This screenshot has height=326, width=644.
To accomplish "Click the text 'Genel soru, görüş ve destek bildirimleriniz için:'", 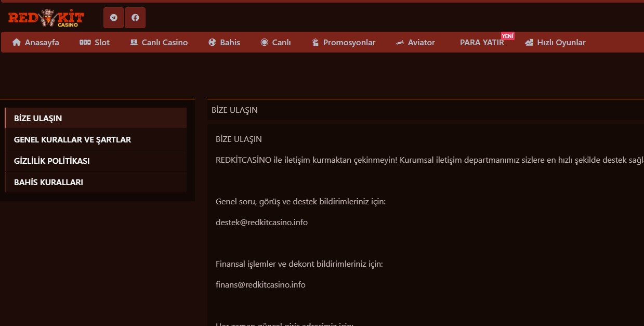I will point(300,202).
